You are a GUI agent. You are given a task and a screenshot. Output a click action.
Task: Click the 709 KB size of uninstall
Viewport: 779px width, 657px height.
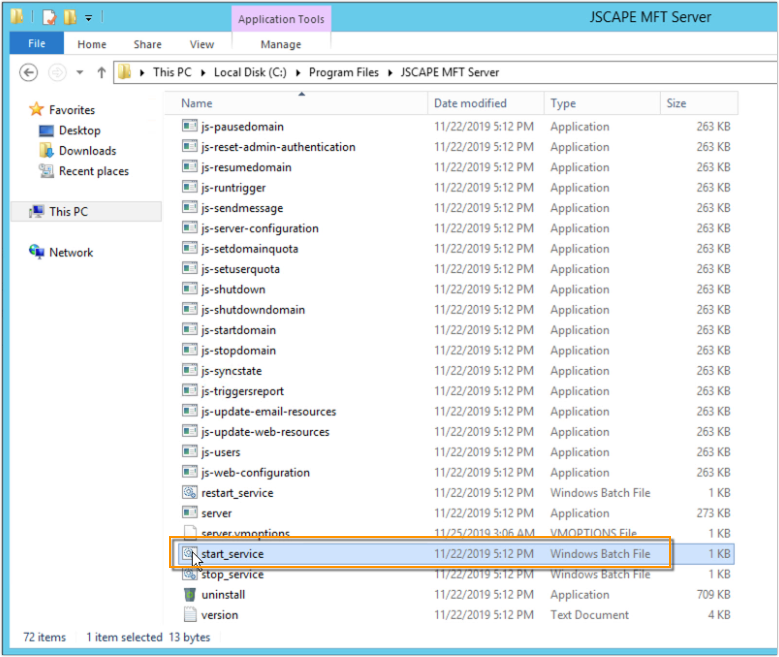coord(713,594)
